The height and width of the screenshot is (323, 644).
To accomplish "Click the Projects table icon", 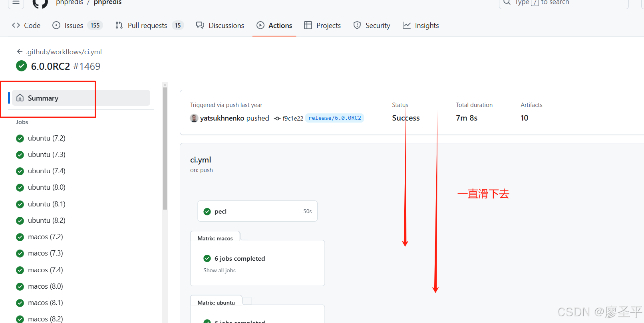I will coord(308,25).
